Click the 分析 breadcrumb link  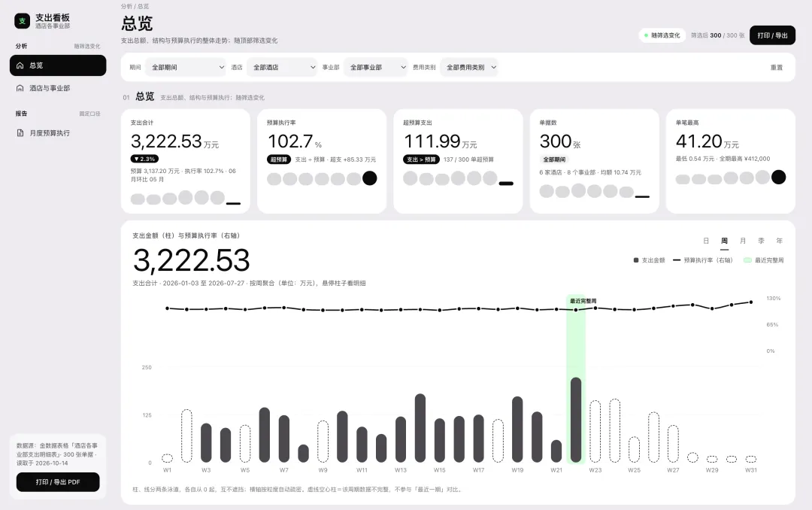(126, 6)
